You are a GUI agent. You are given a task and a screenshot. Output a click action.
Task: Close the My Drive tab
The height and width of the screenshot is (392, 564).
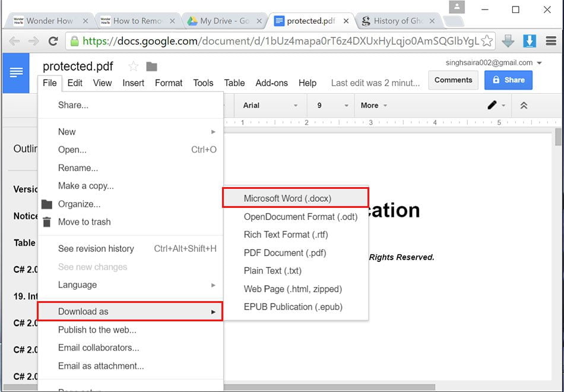pyautogui.click(x=259, y=21)
